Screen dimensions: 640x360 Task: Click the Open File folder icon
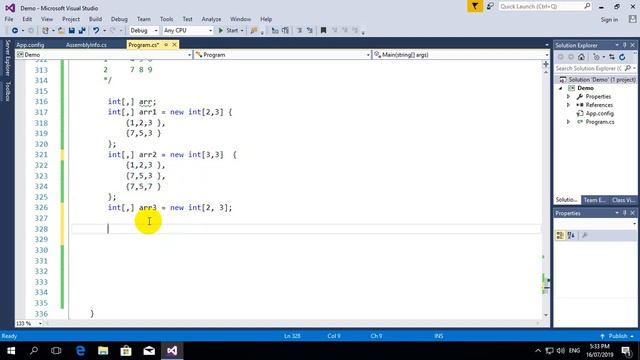(61, 30)
